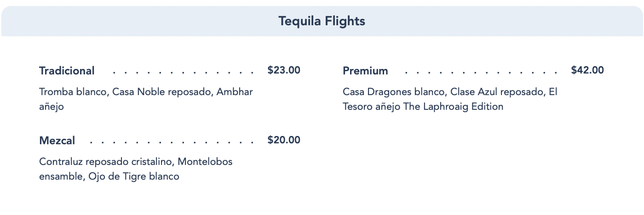Click the Tesoro añejo text

coord(371,107)
